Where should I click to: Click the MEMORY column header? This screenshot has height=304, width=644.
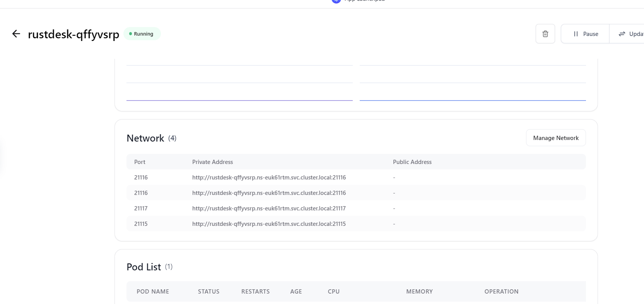419,292
